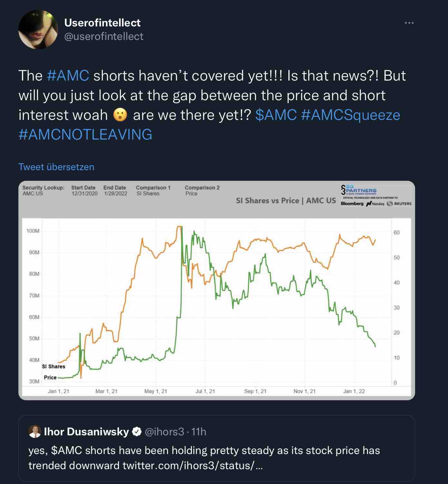Select the S3 Partners logo on the chart
This screenshot has width=448, height=484.
pos(358,189)
